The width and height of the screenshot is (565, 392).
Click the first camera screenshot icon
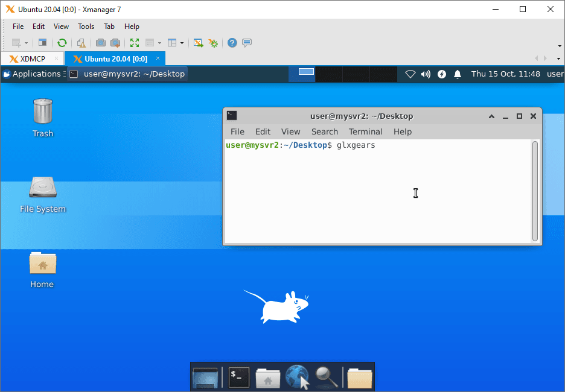tap(101, 43)
